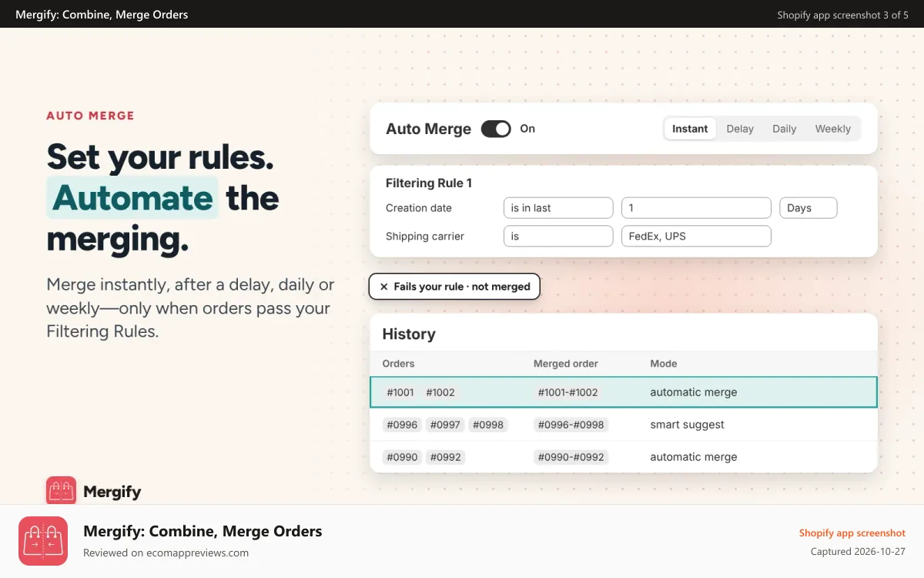Click 'smart suggest' mode cell
Viewport: 924px width, 578px height.
[687, 425]
